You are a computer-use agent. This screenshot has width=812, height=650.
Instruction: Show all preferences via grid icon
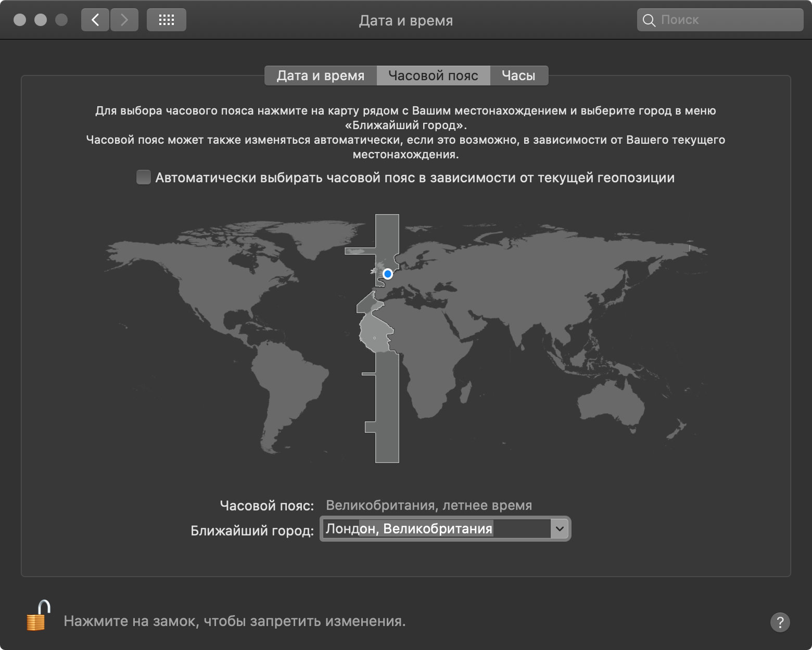(x=166, y=20)
